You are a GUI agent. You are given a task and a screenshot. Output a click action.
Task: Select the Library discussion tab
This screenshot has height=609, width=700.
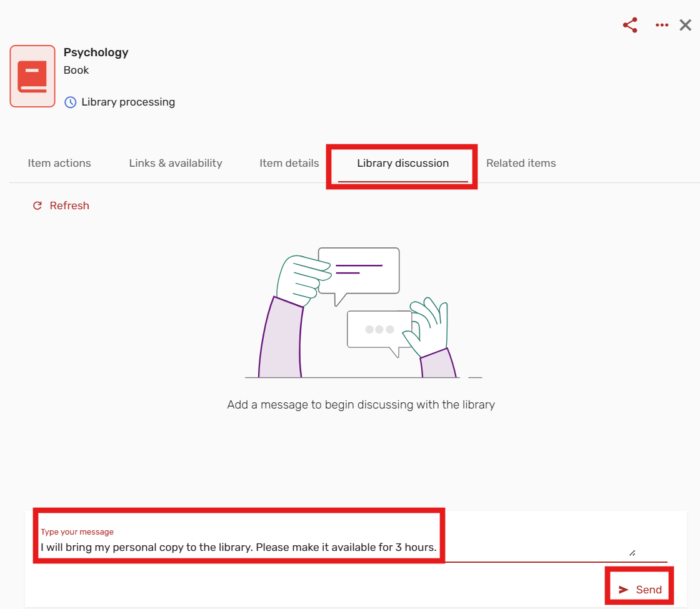(x=402, y=163)
